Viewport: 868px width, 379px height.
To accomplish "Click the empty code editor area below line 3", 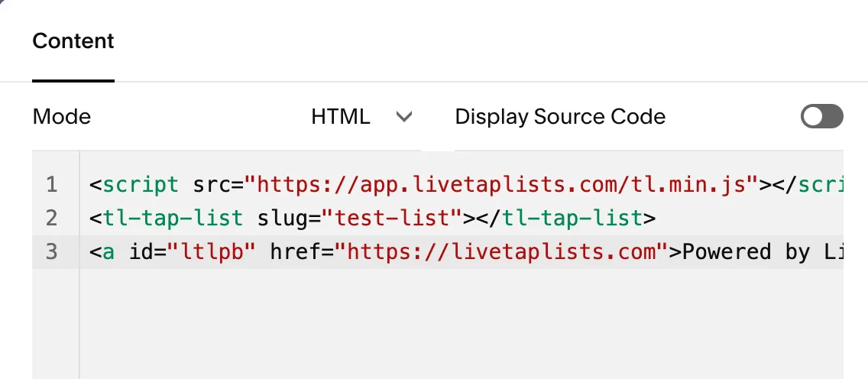I will coord(462,324).
